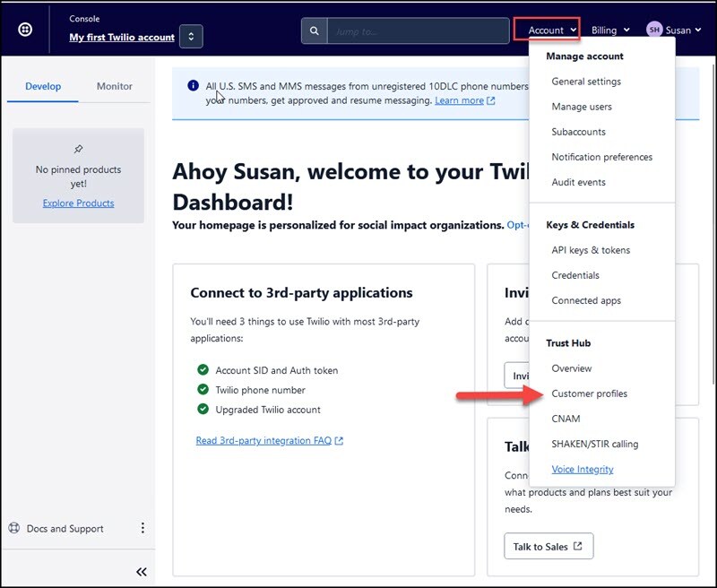Open the Docs and Support more options menu
Screen dimensions: 717x588
(x=143, y=528)
